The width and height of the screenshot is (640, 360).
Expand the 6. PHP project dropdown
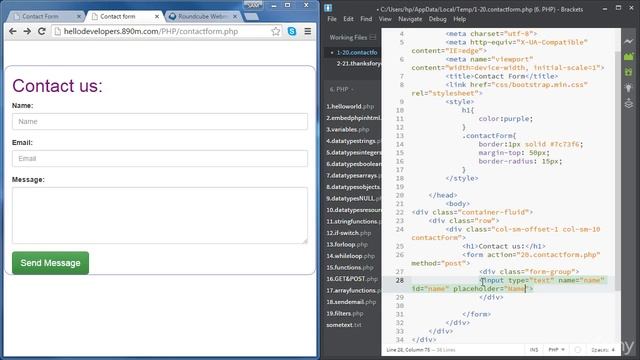point(342,89)
